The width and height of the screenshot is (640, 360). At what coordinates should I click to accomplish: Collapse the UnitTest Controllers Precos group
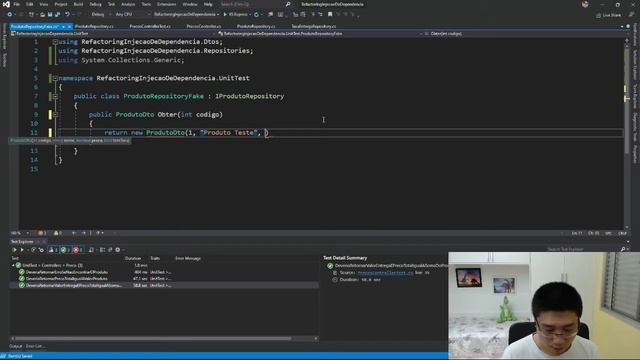coord(13,265)
